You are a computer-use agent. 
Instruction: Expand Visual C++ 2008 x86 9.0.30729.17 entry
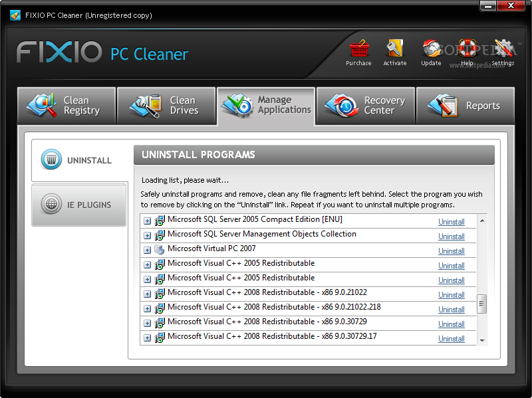[x=147, y=338]
